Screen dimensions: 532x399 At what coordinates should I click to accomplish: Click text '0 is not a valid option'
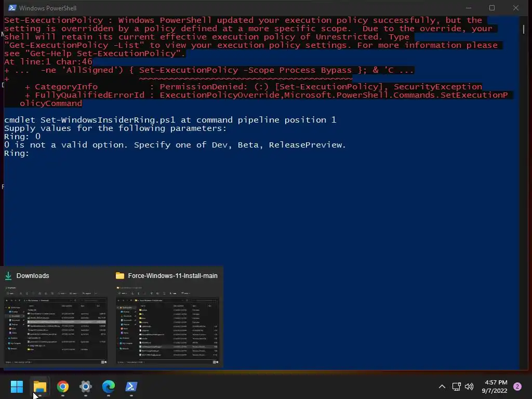point(65,145)
